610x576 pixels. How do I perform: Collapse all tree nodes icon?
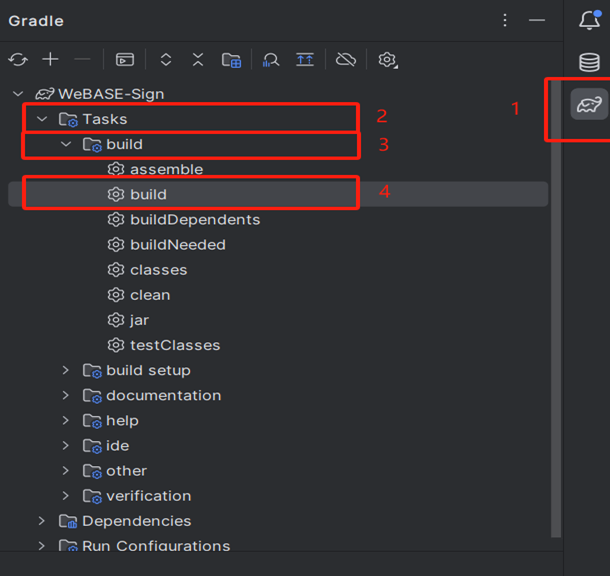(198, 60)
